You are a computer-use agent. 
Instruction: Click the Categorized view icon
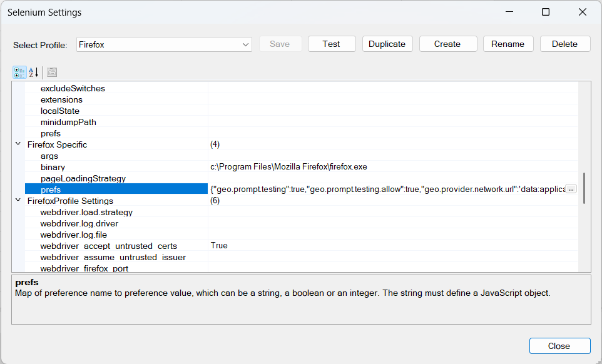[x=19, y=72]
